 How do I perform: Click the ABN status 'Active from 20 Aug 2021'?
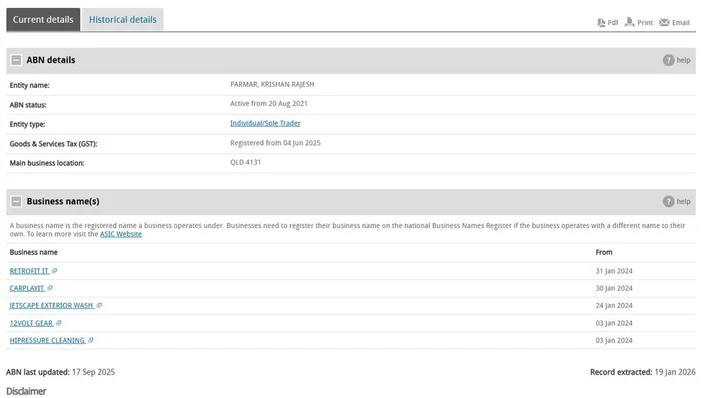click(x=269, y=104)
